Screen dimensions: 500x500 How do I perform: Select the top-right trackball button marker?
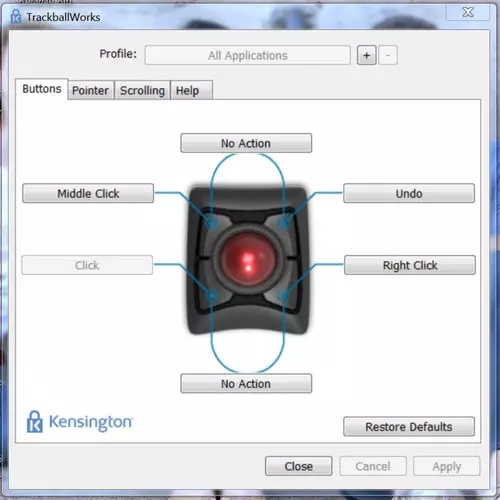[284, 223]
